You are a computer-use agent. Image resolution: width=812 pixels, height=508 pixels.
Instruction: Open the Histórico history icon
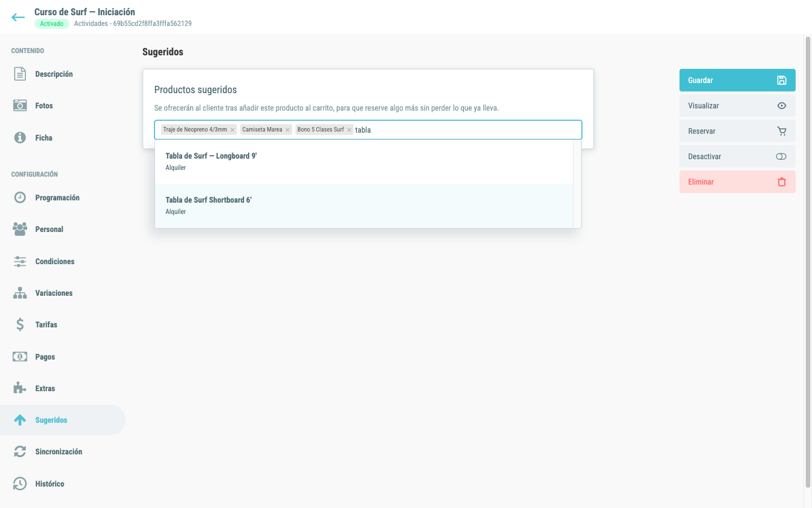pos(20,484)
